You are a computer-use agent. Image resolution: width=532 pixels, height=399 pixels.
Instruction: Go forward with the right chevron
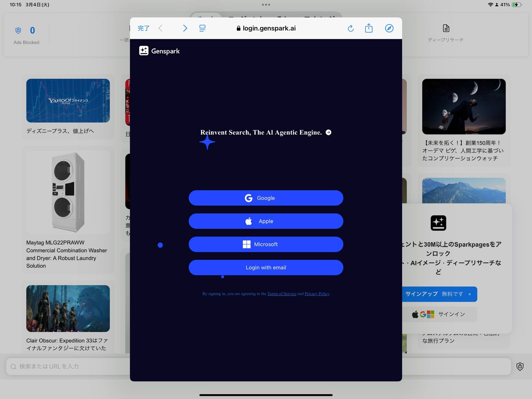coord(185,28)
